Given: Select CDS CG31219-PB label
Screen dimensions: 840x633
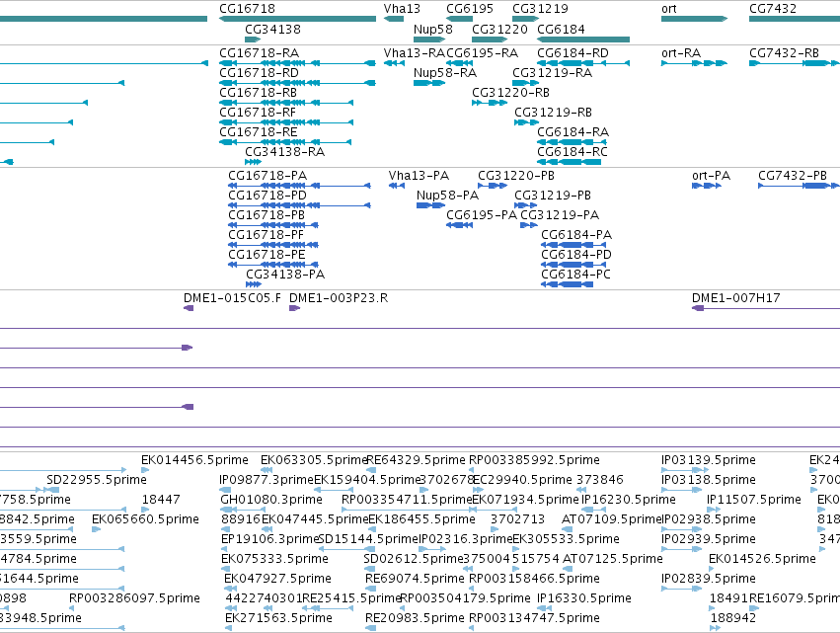Looking at the screenshot, I should (553, 196).
